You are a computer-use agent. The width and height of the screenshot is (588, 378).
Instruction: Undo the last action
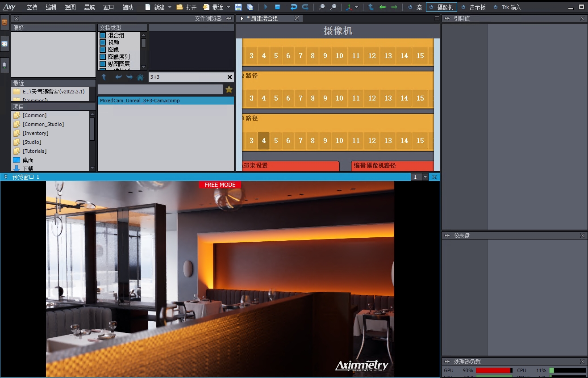(294, 7)
